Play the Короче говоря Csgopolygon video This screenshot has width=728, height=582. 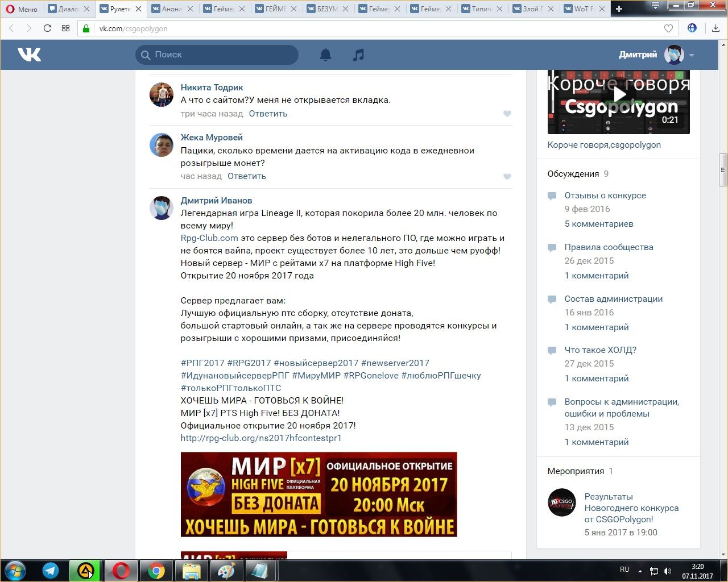coord(619,95)
